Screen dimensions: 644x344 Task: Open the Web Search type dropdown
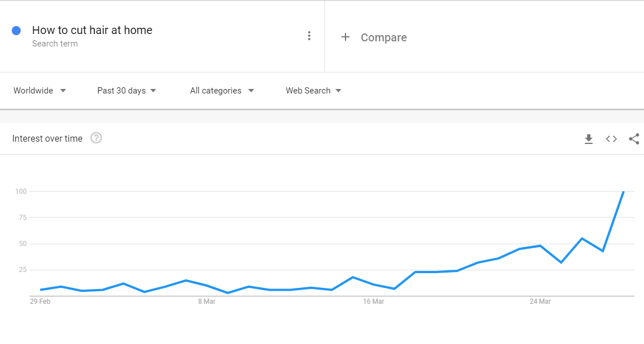pos(313,91)
